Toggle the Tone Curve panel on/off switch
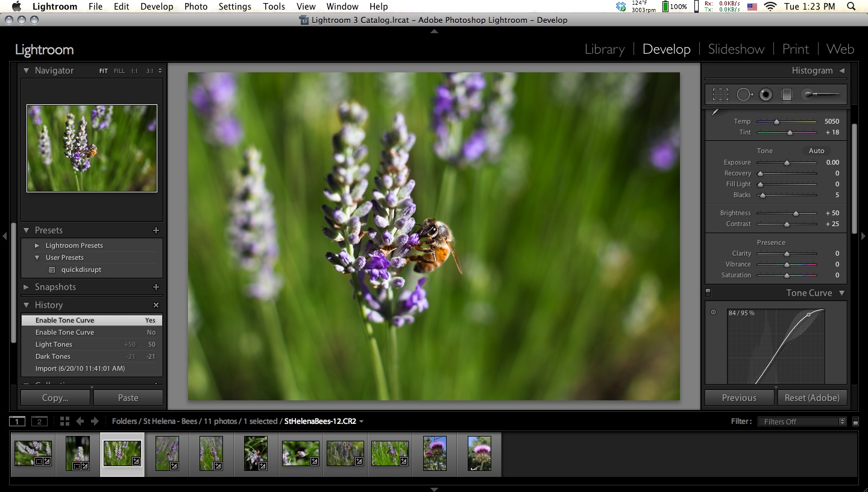The height and width of the screenshot is (492, 868). point(708,293)
